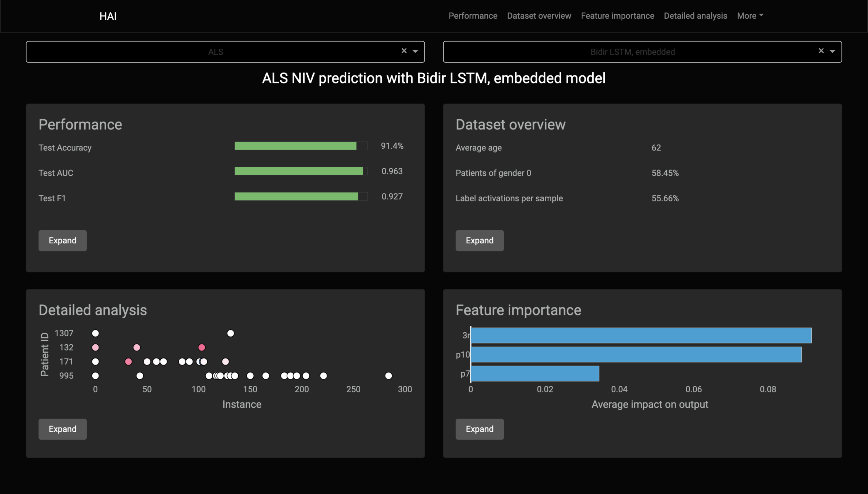Click the Test AUC progress bar
The height and width of the screenshot is (494, 868).
pos(301,171)
